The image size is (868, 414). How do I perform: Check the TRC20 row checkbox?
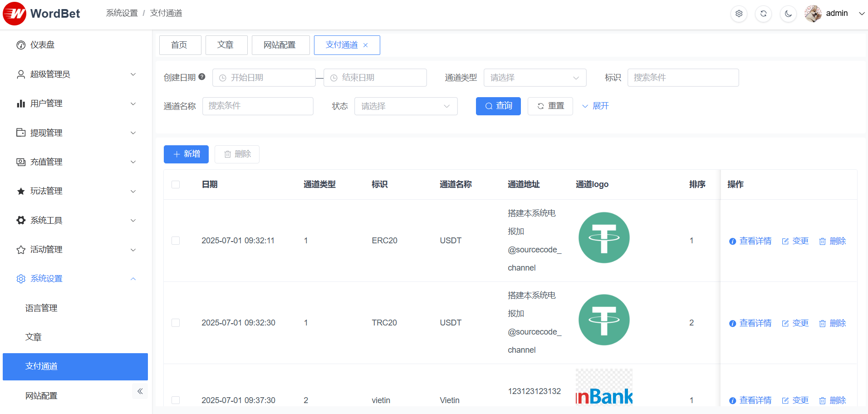tap(176, 323)
